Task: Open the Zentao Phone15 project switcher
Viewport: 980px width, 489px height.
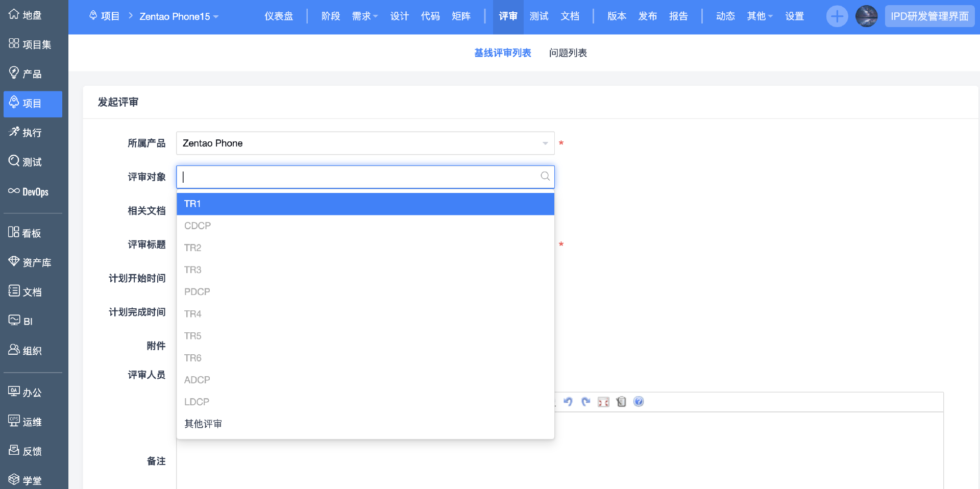Action: click(179, 16)
